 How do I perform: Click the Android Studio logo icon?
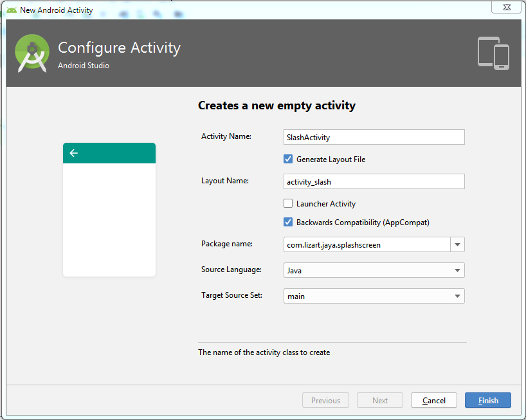point(32,53)
